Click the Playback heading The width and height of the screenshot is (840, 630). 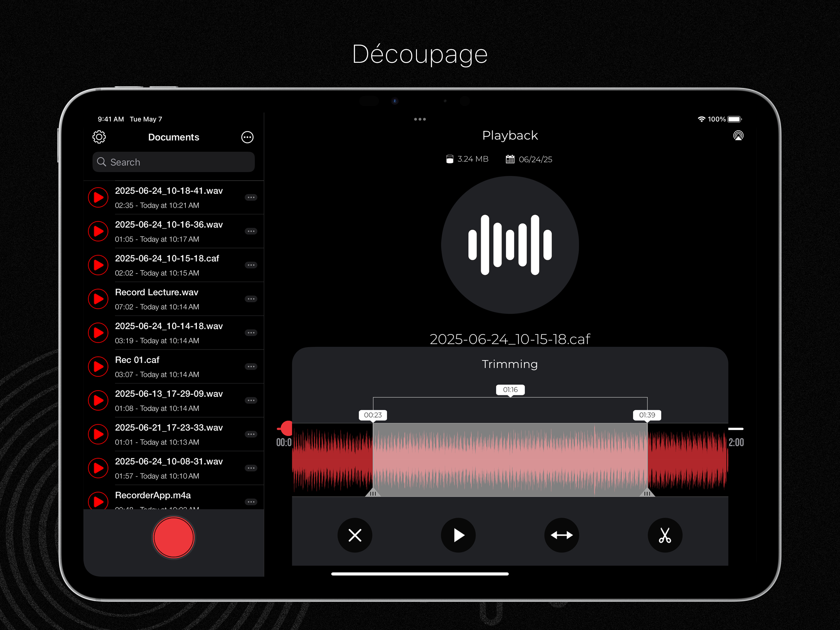pyautogui.click(x=510, y=136)
